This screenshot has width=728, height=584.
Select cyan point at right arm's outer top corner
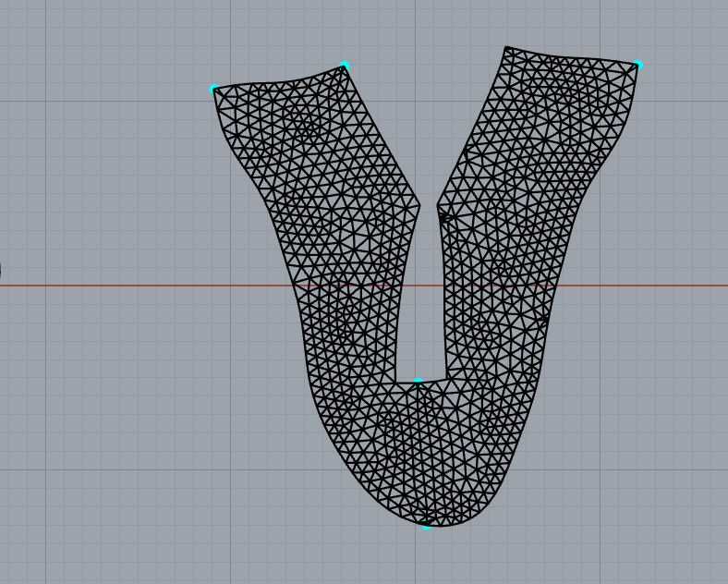pyautogui.click(x=638, y=64)
